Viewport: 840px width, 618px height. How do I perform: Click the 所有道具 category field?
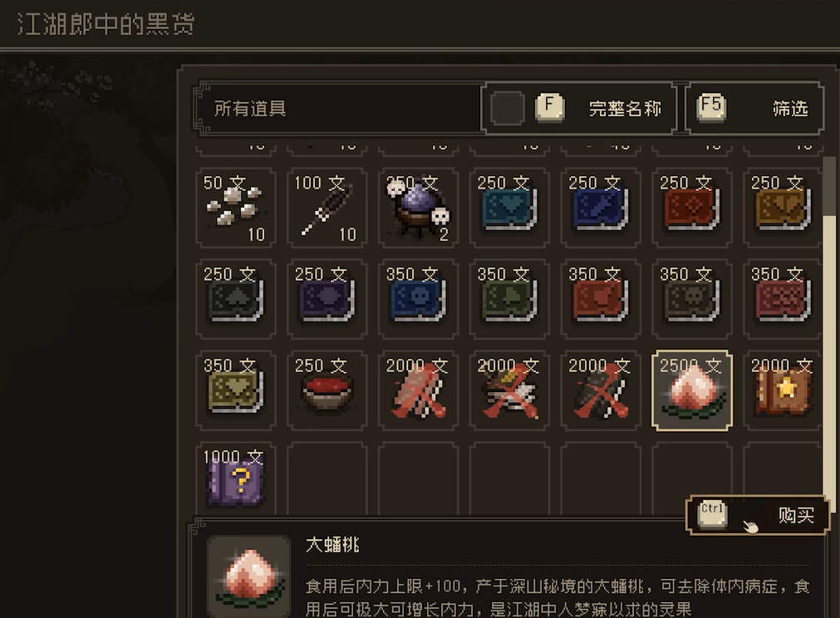tap(338, 108)
